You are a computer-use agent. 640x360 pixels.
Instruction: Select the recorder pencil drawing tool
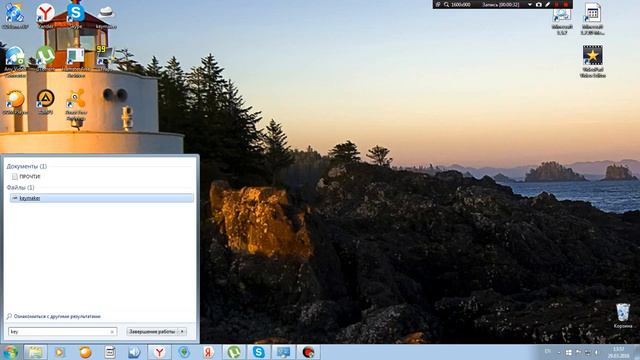[x=548, y=4]
